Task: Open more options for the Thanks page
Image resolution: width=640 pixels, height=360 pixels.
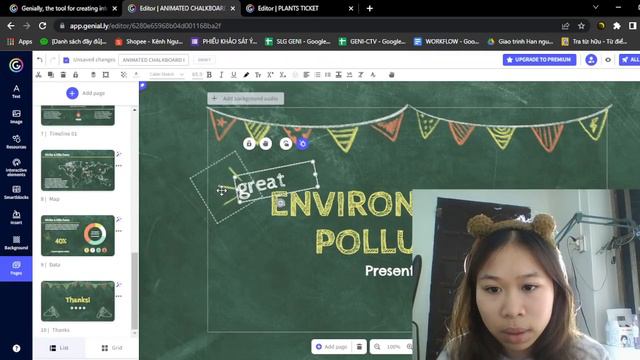Action: pyautogui.click(x=119, y=296)
